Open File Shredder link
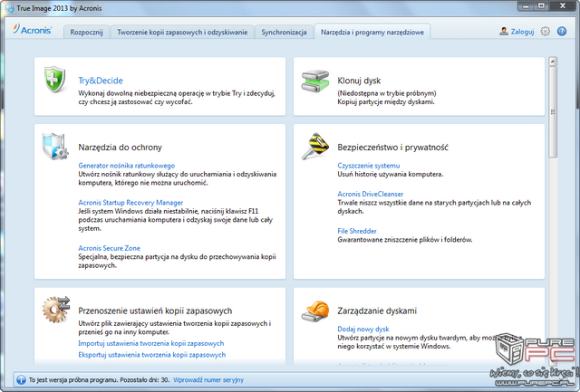 pos(357,231)
